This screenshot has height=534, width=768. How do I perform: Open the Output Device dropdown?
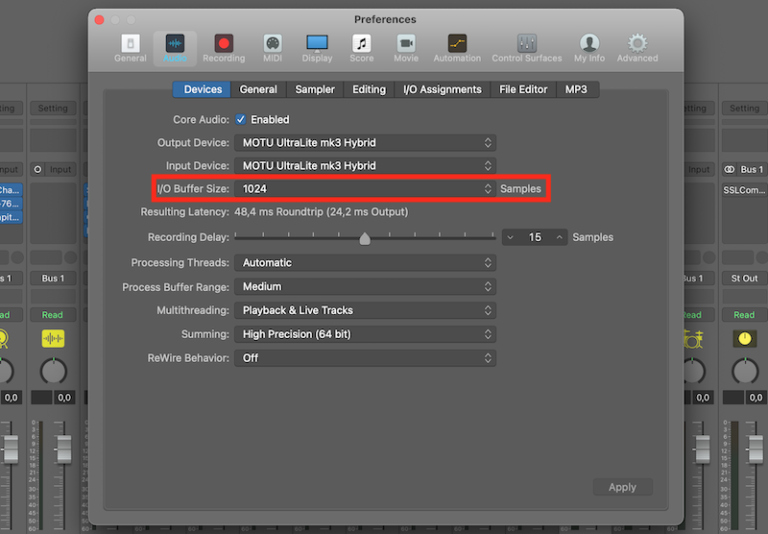(365, 143)
